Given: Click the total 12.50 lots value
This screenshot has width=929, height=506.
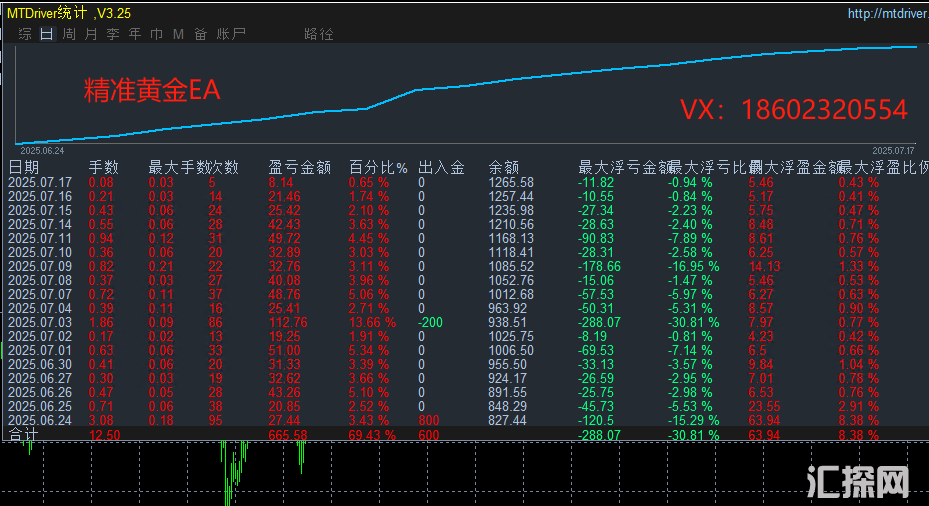Looking at the screenshot, I should click(x=104, y=435).
